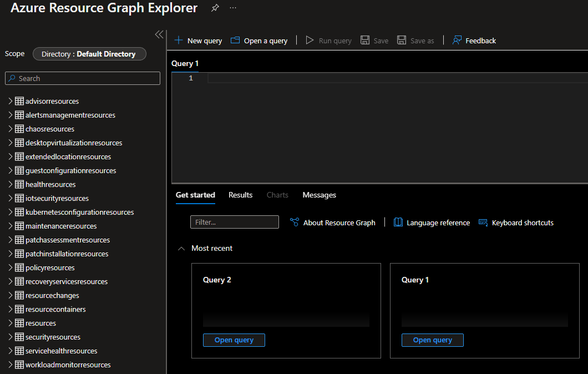The width and height of the screenshot is (588, 374).
Task: Click the New query label
Action: click(204, 41)
